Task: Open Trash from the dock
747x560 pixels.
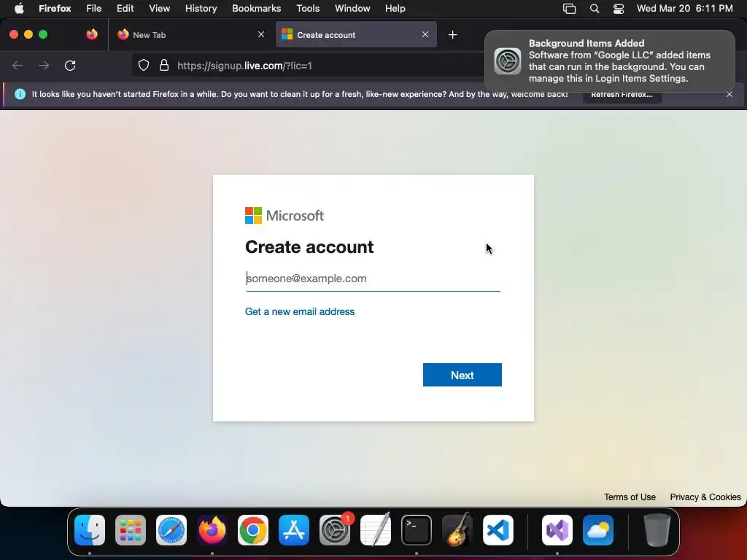Action: point(657,530)
